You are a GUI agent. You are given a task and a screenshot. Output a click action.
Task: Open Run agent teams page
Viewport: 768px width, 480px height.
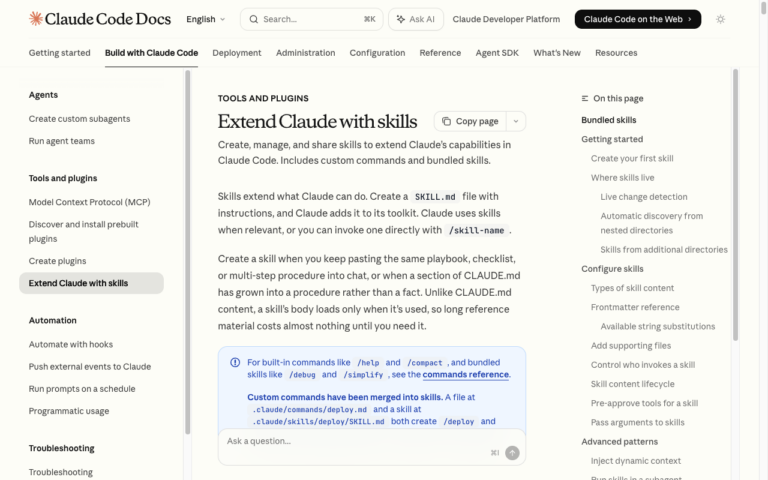click(62, 141)
